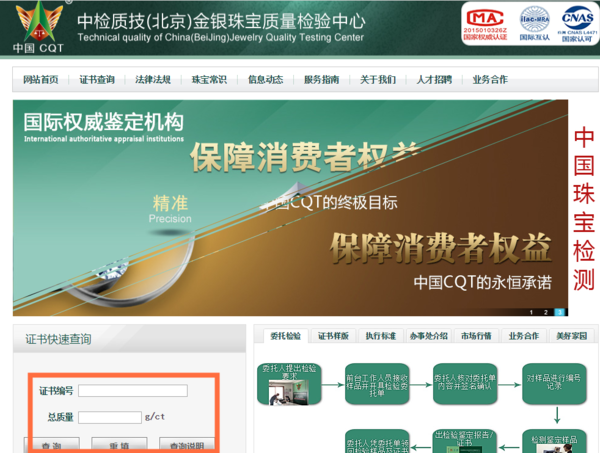Click the 对样品进行编号记录 flow step

554,384
